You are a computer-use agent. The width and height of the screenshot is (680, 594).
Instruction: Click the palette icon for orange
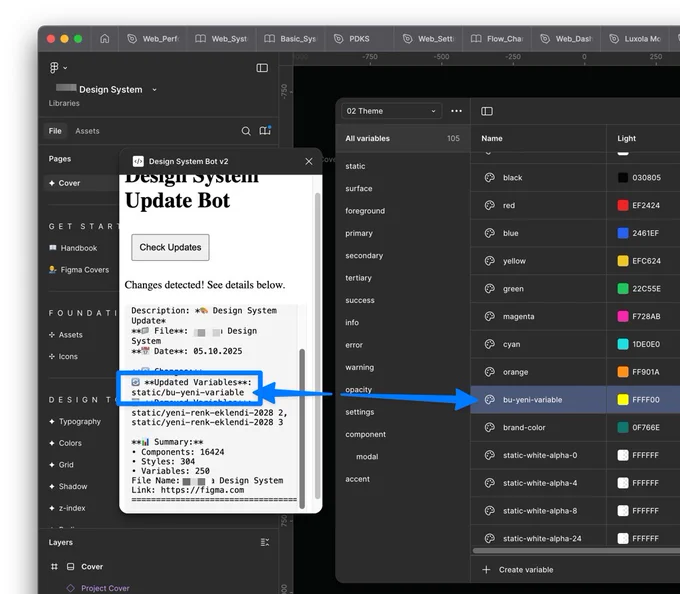click(490, 372)
